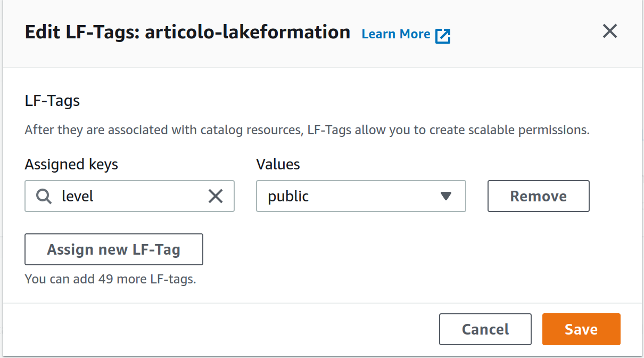This screenshot has height=358, width=644.
Task: Click the Assigned keys label
Action: pos(71,165)
